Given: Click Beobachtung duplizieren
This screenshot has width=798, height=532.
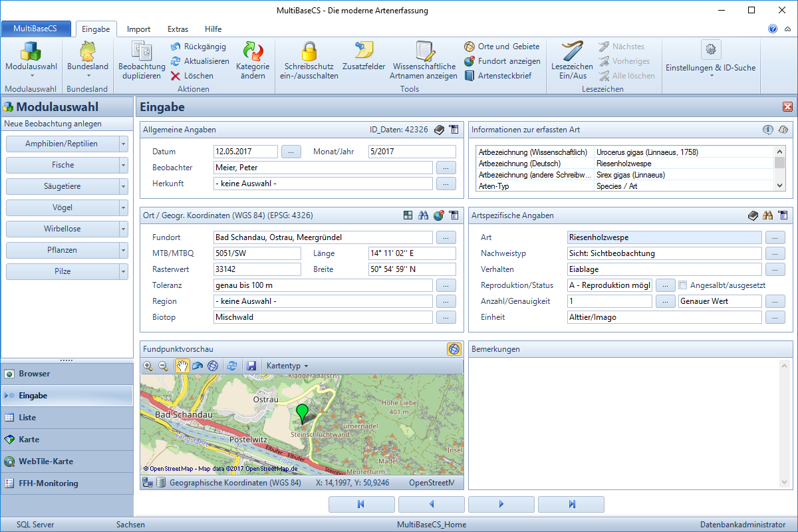Looking at the screenshot, I should click(x=142, y=61).
